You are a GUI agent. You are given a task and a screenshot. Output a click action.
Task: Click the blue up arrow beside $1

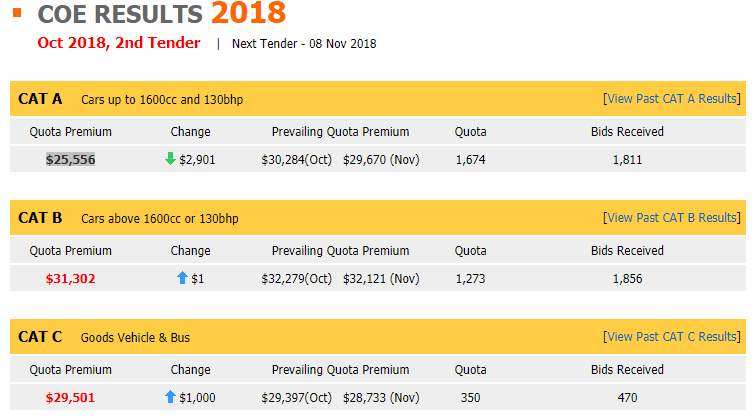pos(182,279)
